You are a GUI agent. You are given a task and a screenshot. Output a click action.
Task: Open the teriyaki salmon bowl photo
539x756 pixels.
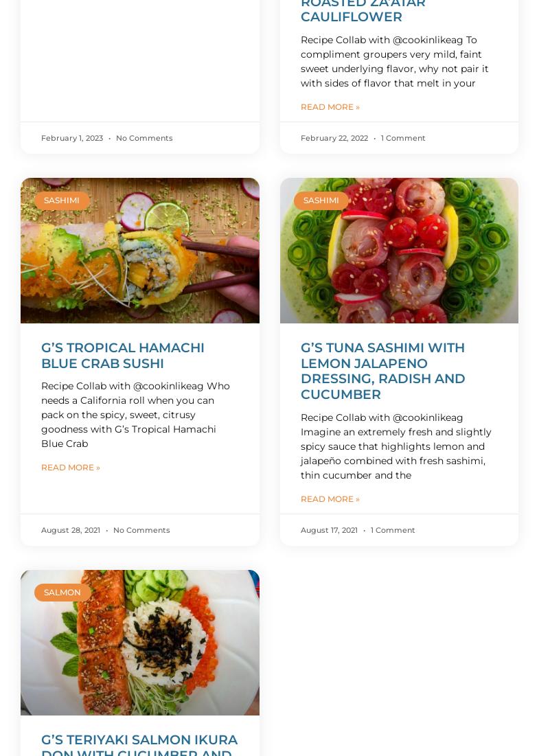coord(140,642)
